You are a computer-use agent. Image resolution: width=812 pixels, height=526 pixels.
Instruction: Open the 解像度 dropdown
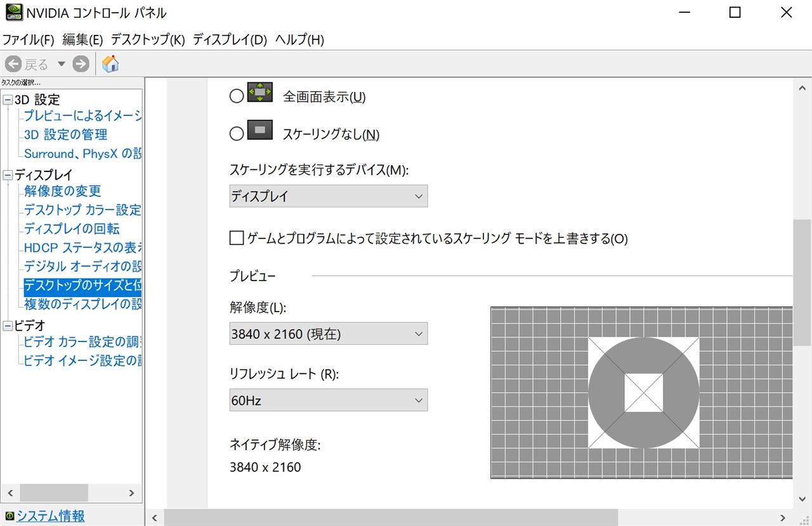tap(329, 334)
